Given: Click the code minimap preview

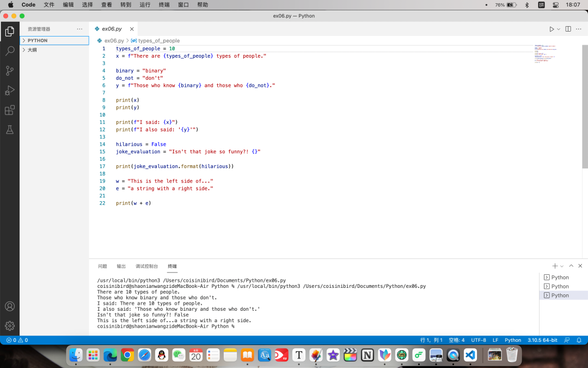Looking at the screenshot, I should tap(544, 53).
